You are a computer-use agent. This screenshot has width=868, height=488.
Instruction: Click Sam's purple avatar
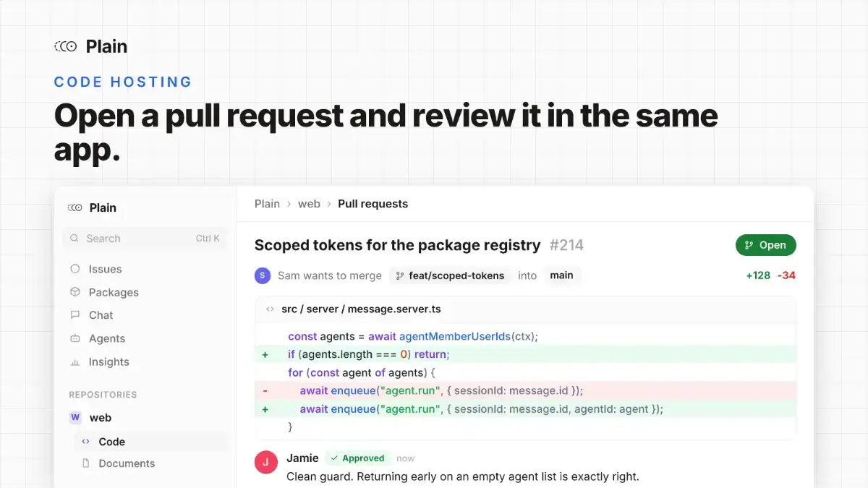pos(262,275)
